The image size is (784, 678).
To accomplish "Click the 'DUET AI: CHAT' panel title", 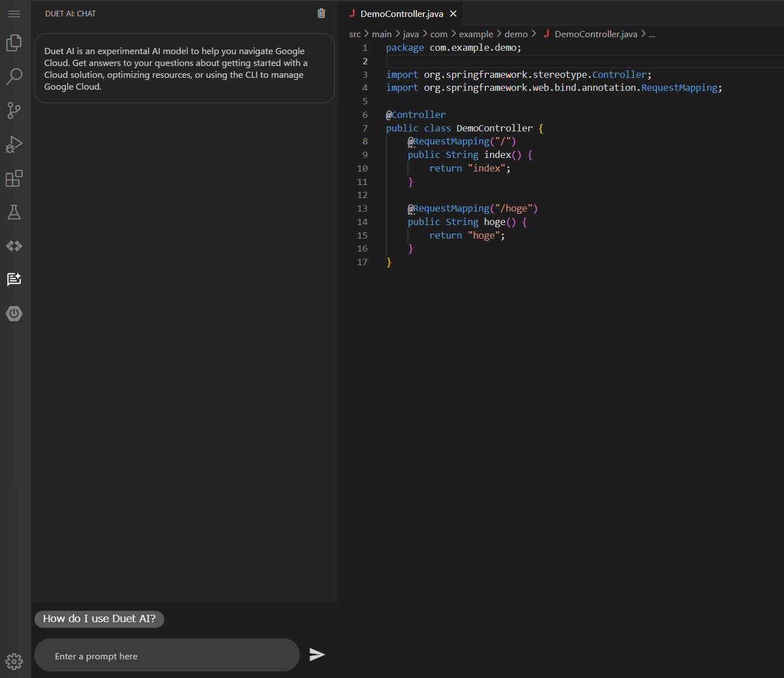I will point(71,14).
